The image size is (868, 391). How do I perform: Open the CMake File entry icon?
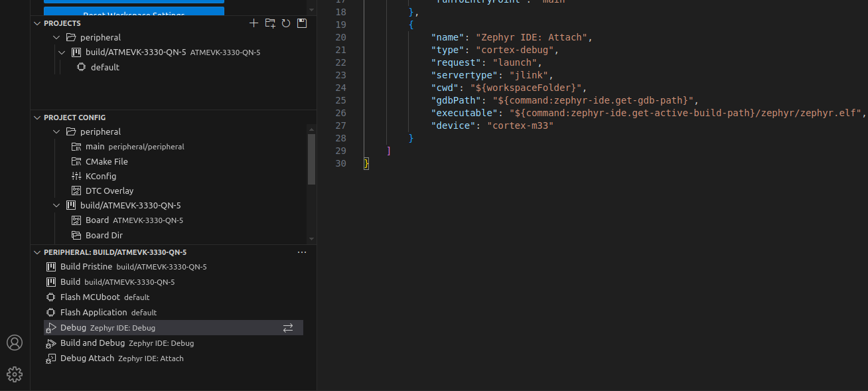[76, 161]
